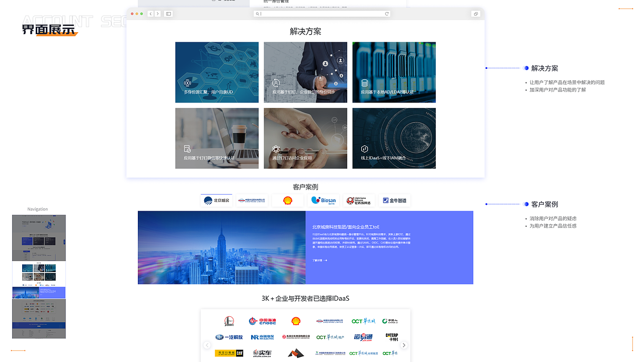Toggle the browser sidebar icon
The height and width of the screenshot is (362, 644).
click(x=169, y=14)
